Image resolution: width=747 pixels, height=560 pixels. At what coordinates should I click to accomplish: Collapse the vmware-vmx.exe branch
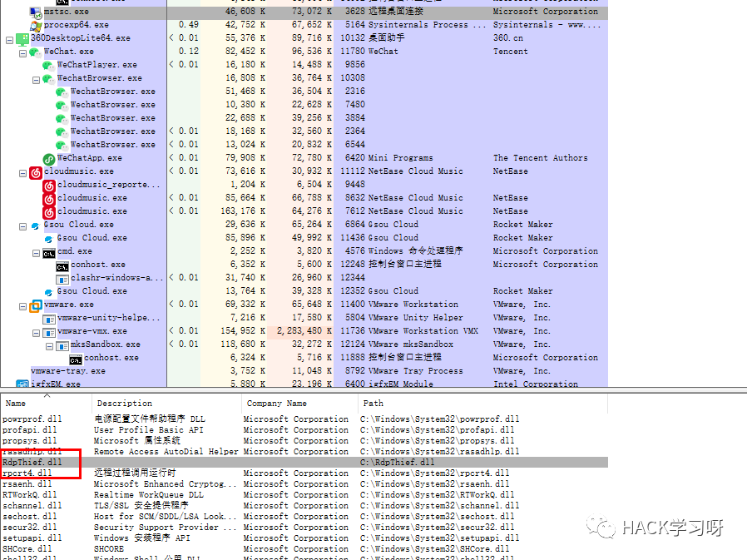[37, 334]
